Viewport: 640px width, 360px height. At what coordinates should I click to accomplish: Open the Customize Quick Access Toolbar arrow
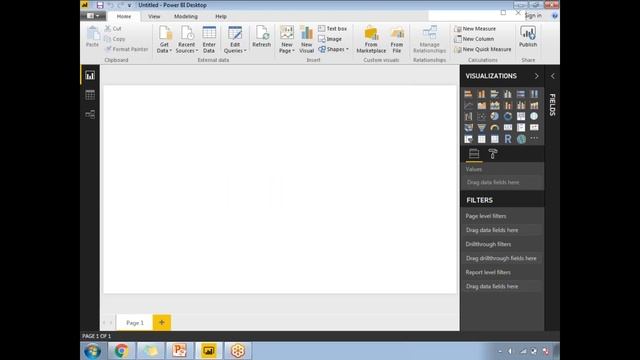pyautogui.click(x=129, y=6)
